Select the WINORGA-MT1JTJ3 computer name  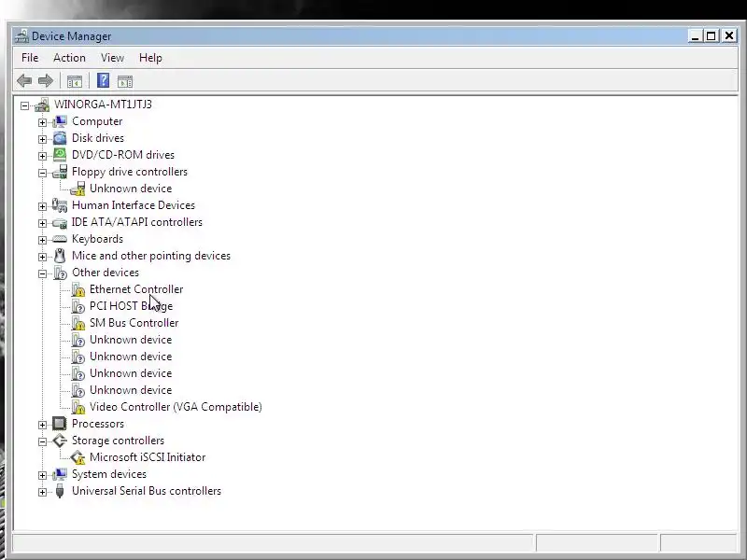coord(103,105)
